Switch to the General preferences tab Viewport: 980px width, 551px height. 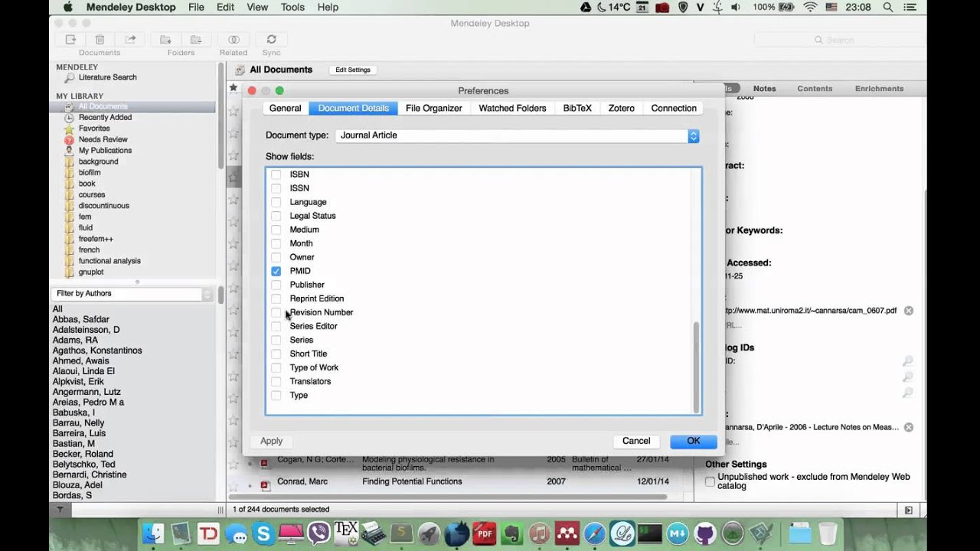point(285,109)
